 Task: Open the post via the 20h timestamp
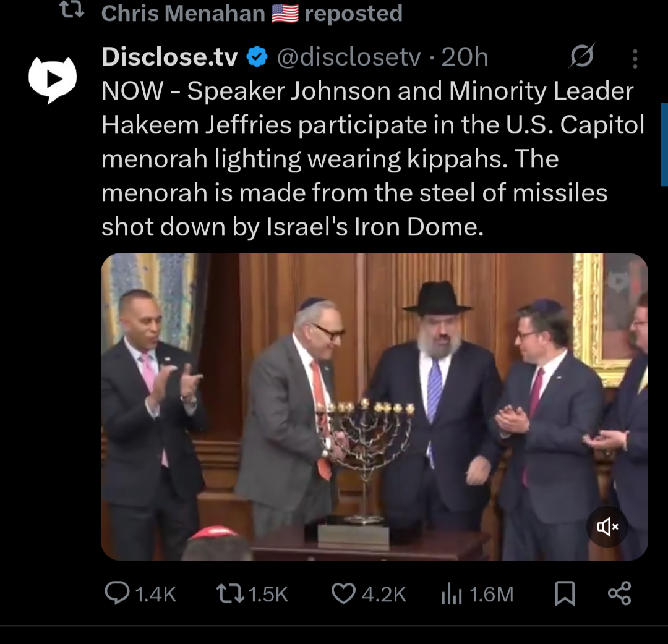tap(465, 57)
